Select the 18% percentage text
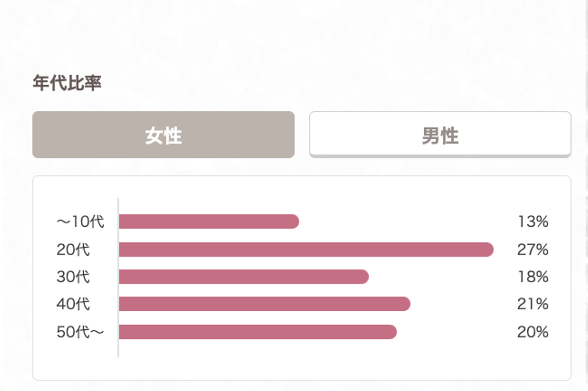The height and width of the screenshot is (391, 588). tap(532, 277)
